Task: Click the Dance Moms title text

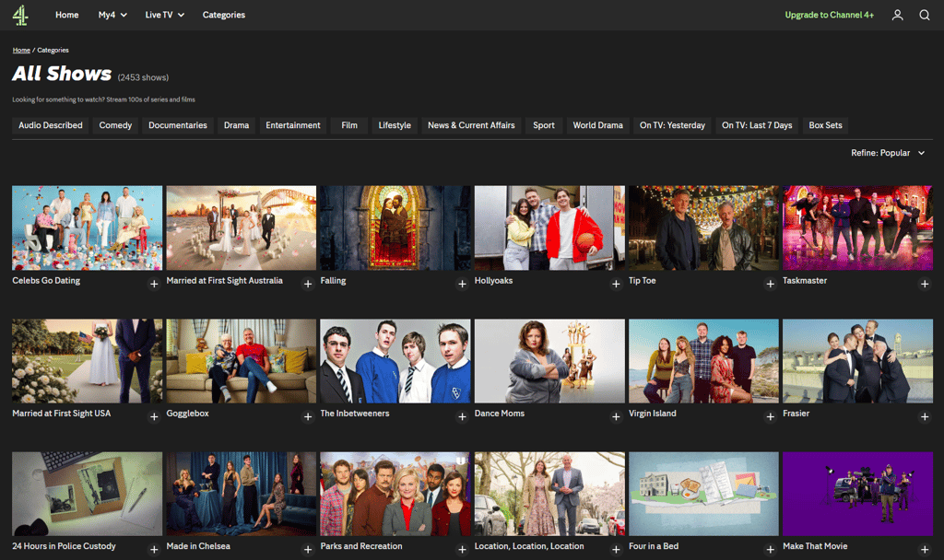Action: coord(500,414)
